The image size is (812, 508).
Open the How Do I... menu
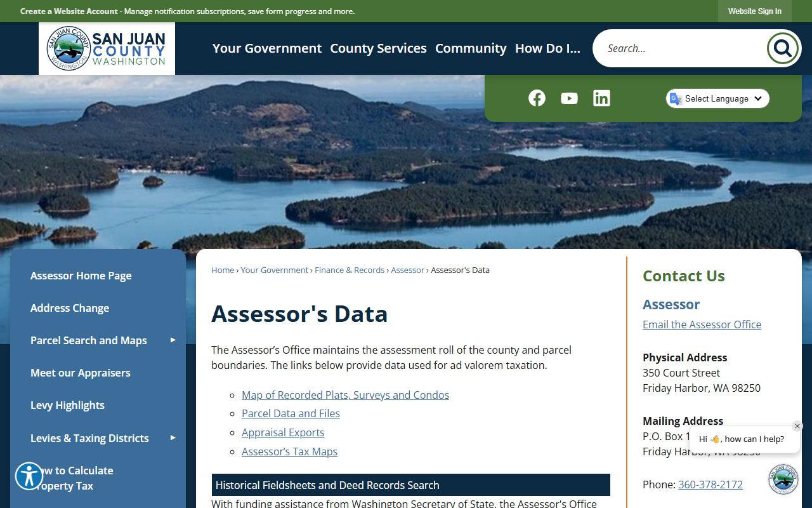click(x=547, y=48)
